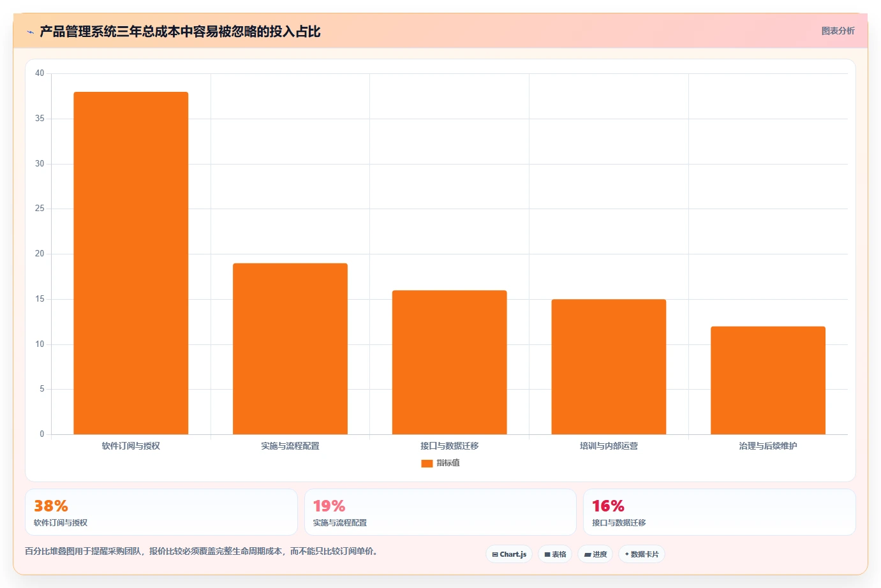Click the 数据卡片 tag chip
The image size is (881, 588).
(642, 554)
